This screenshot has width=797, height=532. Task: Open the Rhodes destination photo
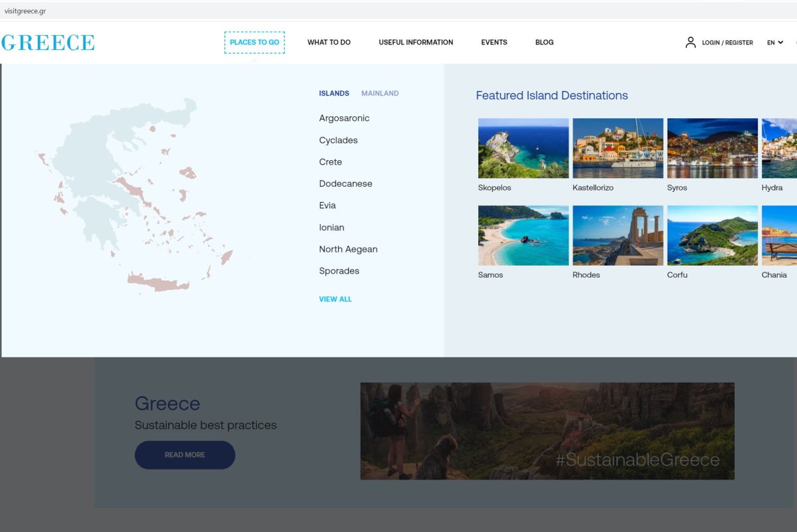[x=618, y=236]
